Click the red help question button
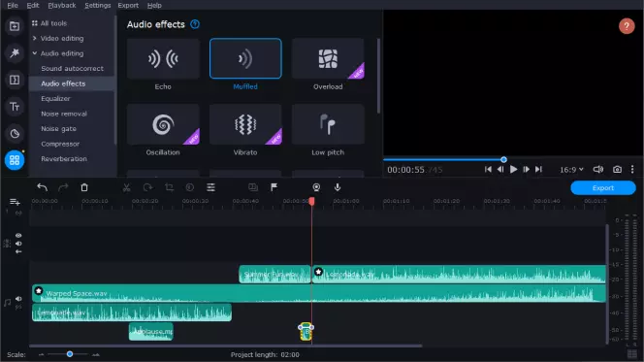 pyautogui.click(x=627, y=26)
